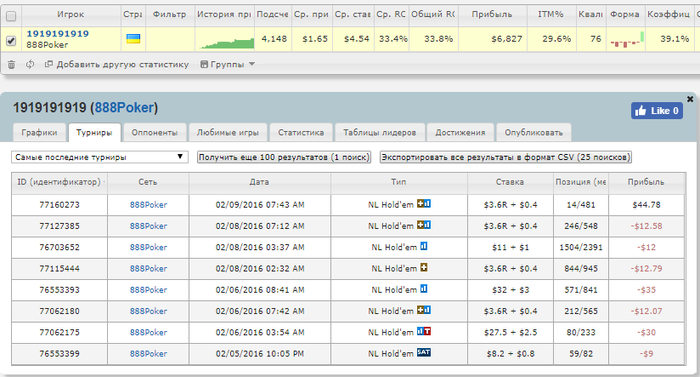Click the game type icon for tournament 76703652
This screenshot has width=700, height=377.
pos(424,246)
